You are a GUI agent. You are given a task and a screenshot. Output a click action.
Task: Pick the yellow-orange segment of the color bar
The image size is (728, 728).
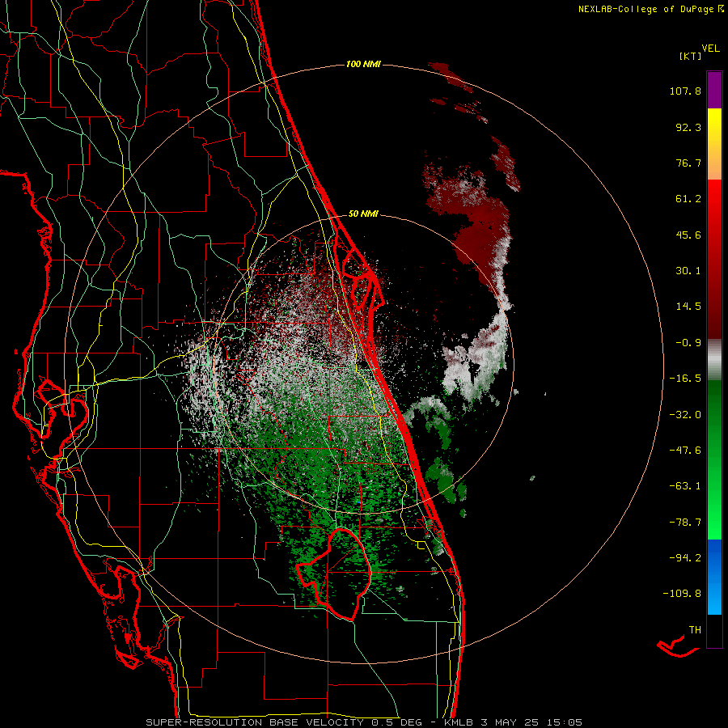(714, 144)
